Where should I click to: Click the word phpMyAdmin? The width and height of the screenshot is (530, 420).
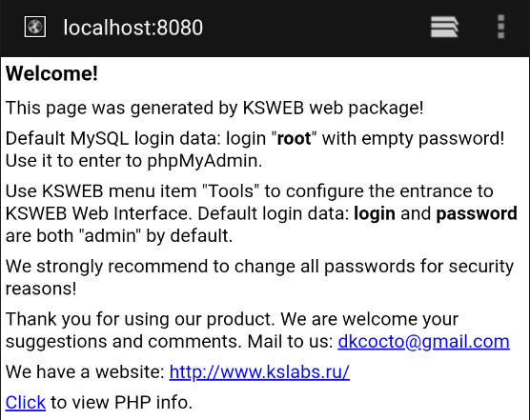(x=205, y=161)
